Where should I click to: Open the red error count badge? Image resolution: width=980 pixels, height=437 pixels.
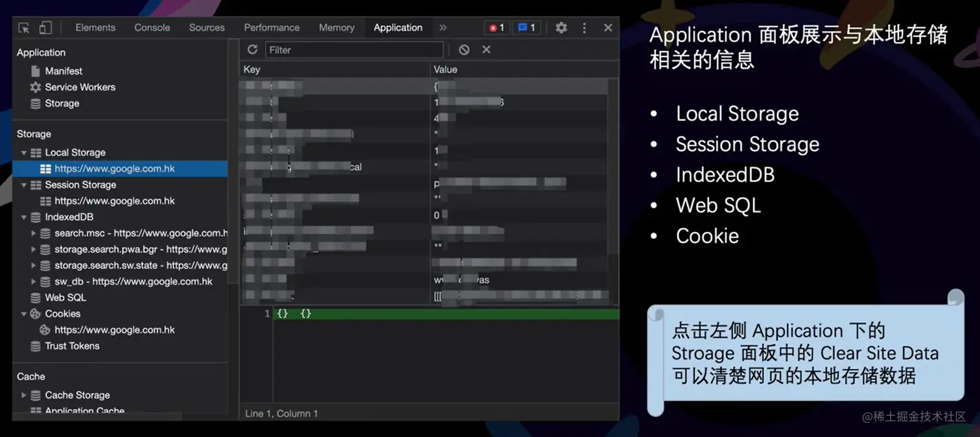pyautogui.click(x=496, y=28)
